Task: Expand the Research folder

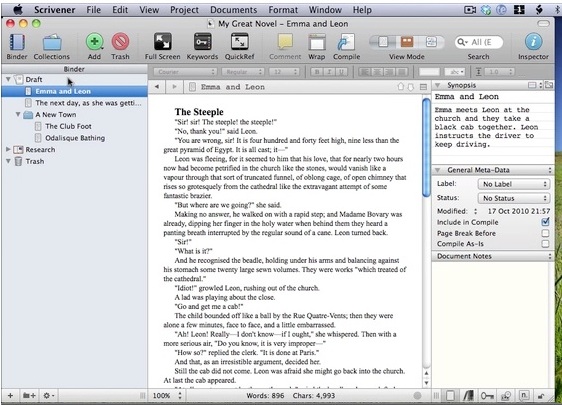Action: point(8,149)
